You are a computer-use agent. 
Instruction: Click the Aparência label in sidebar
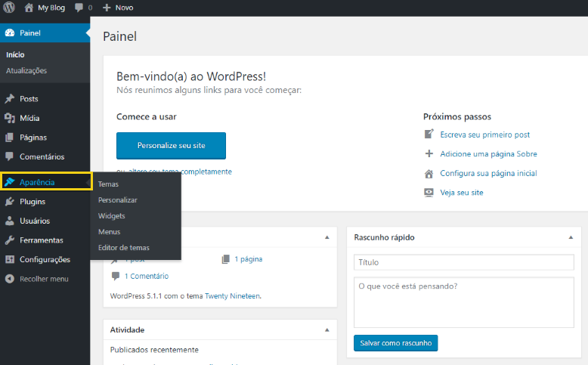(37, 182)
